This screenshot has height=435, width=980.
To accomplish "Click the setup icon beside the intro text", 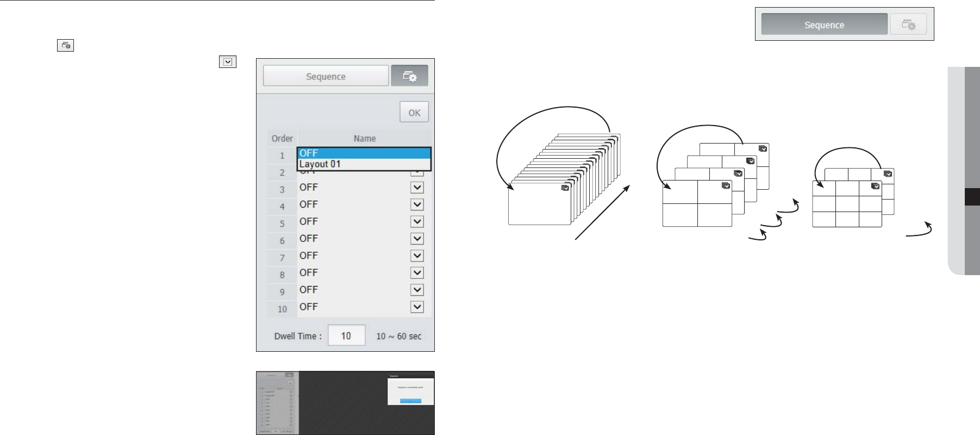I will [x=65, y=46].
